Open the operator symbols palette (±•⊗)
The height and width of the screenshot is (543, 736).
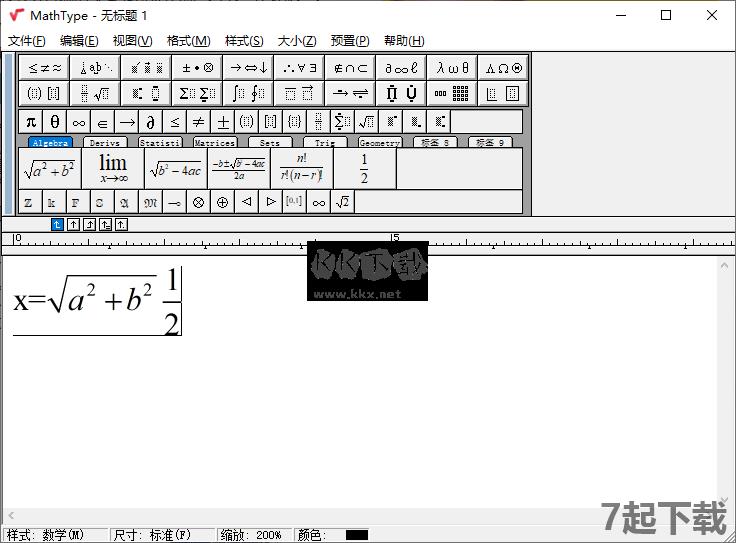pyautogui.click(x=197, y=68)
